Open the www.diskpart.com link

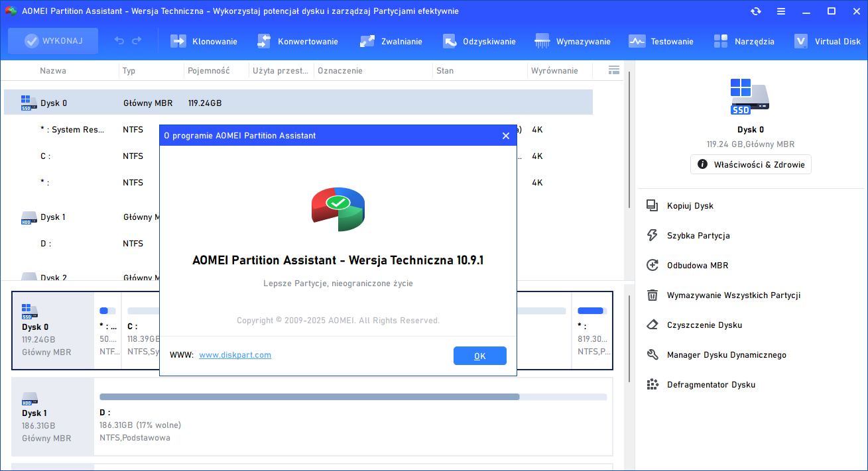tap(235, 355)
